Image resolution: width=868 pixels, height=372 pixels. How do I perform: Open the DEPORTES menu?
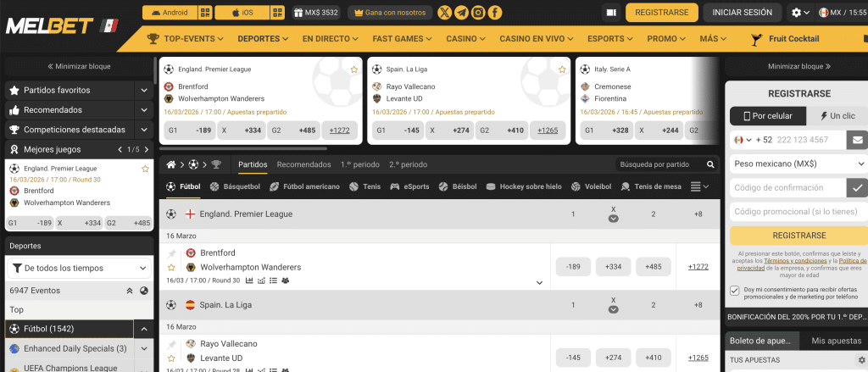263,39
